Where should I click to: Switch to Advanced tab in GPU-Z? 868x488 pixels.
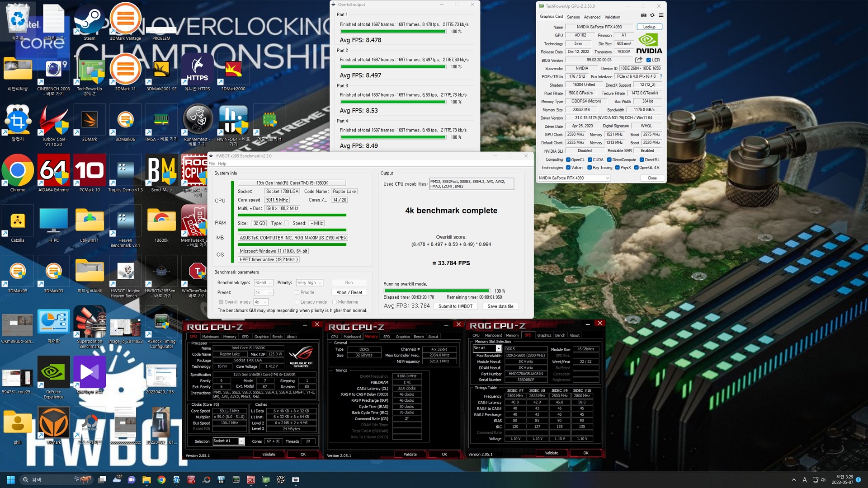pyautogui.click(x=592, y=17)
